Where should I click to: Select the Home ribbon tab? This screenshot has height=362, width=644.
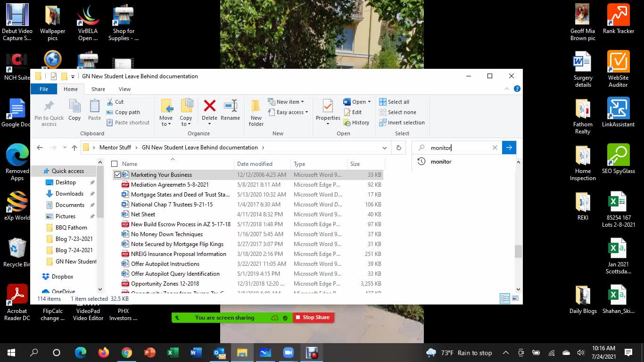point(71,89)
